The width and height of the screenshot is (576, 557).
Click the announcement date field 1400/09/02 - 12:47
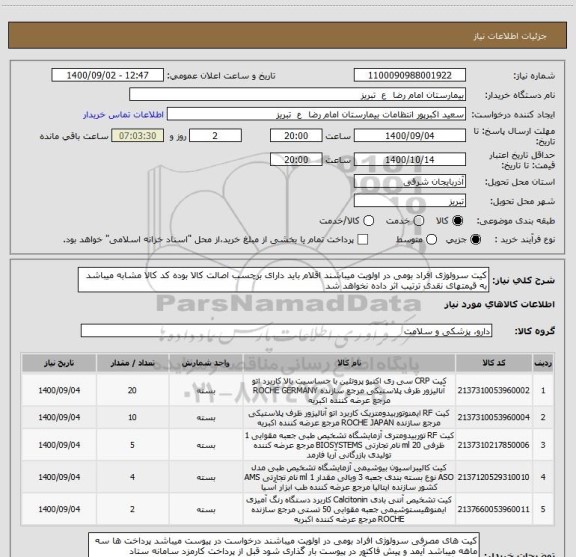point(108,75)
